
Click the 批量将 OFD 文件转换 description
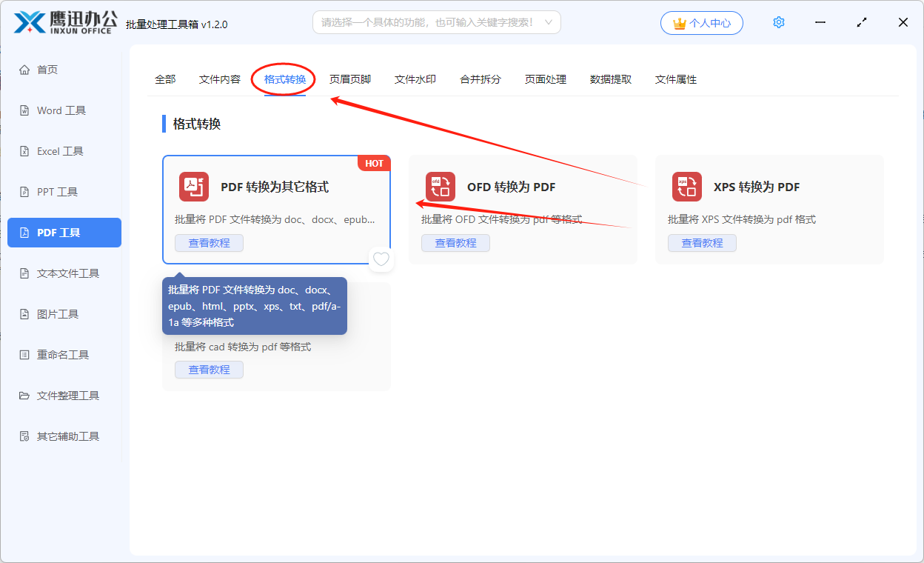tap(502, 219)
